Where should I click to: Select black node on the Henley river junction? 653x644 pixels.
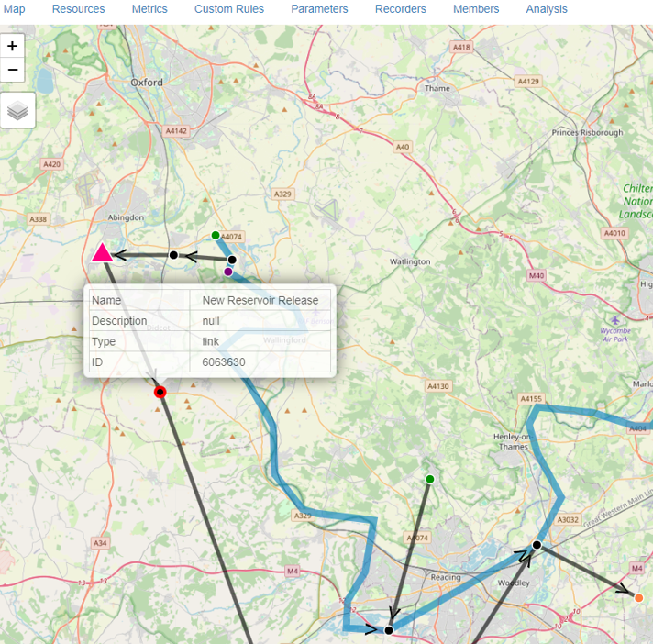[537, 545]
